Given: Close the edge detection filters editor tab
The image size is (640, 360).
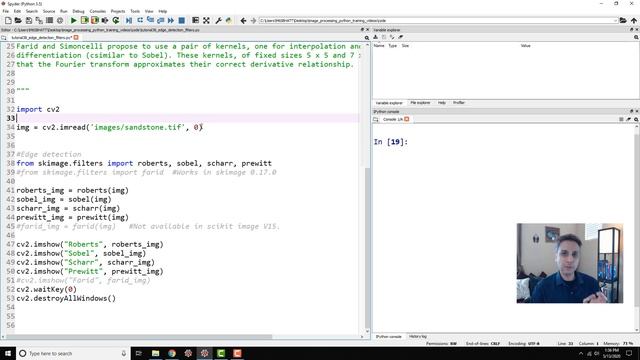Looking at the screenshot, I should point(76,38).
